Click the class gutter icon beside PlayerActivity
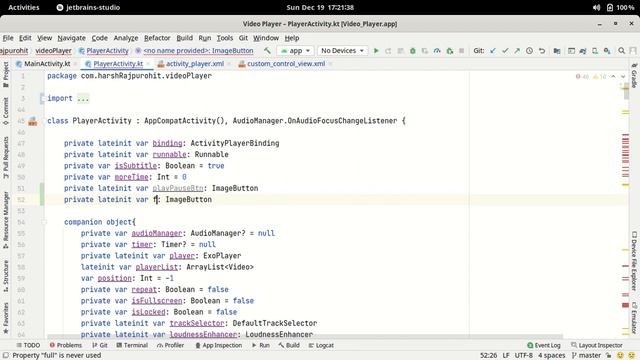This screenshot has width=640, height=360. pos(33,121)
